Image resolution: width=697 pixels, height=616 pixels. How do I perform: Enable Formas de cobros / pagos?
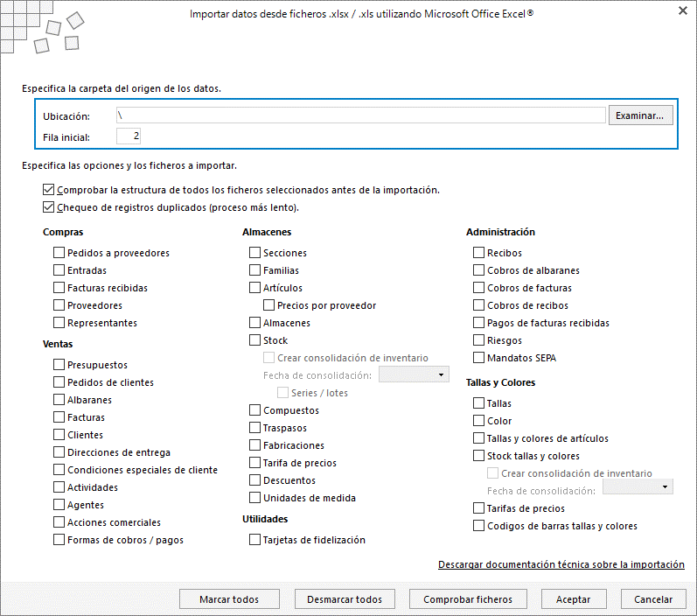point(59,540)
